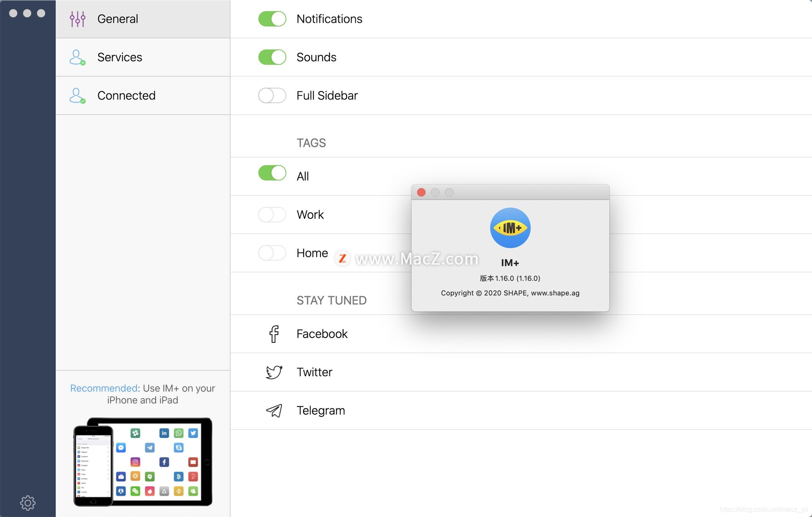Open the Connected tab
Viewport: 812px width, 517px height.
(143, 96)
